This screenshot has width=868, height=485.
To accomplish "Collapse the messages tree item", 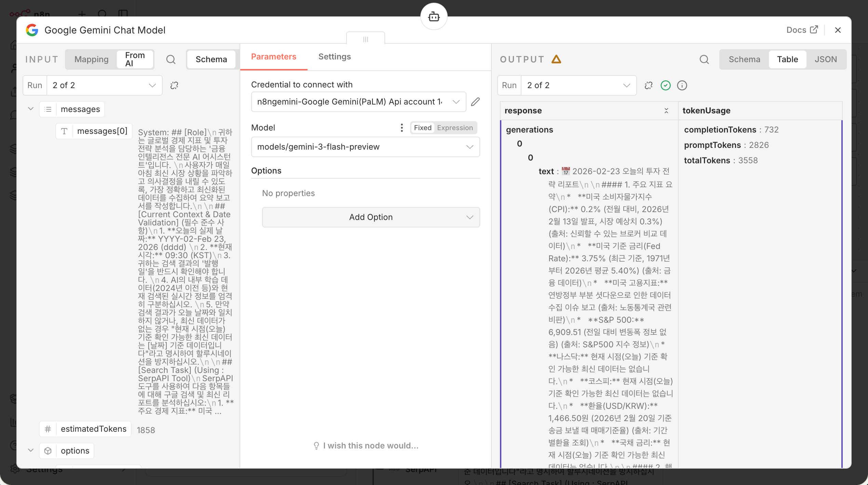I will click(31, 109).
